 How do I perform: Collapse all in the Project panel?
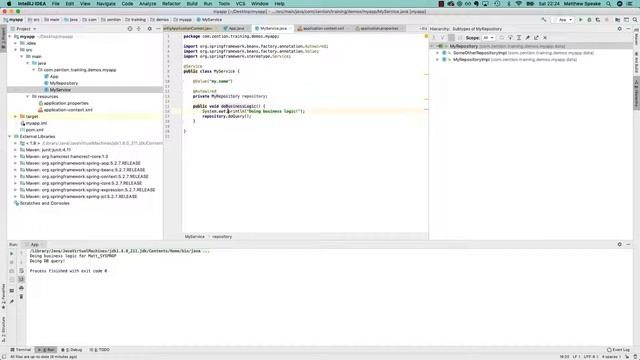[139, 29]
